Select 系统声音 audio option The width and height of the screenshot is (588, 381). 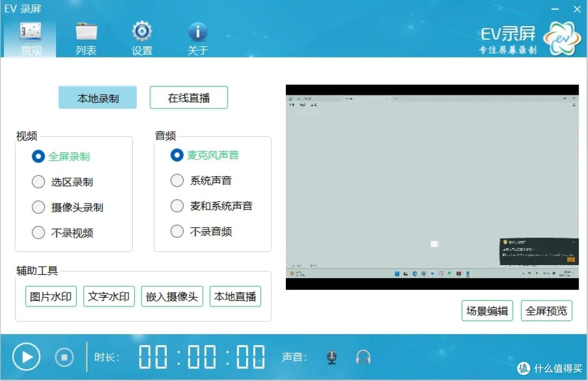click(201, 180)
